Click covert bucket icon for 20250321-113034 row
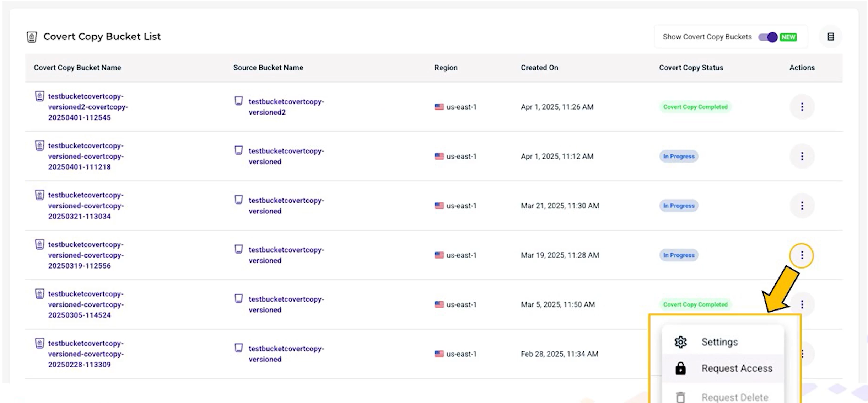 (x=39, y=195)
